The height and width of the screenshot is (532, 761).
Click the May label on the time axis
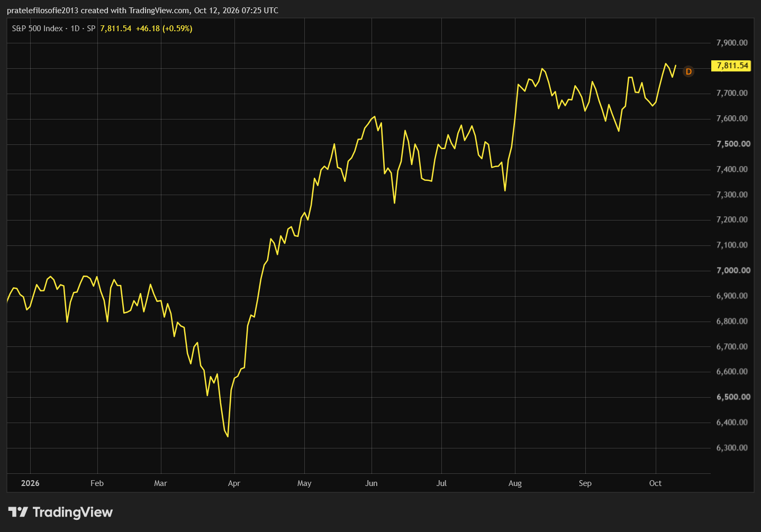304,483
